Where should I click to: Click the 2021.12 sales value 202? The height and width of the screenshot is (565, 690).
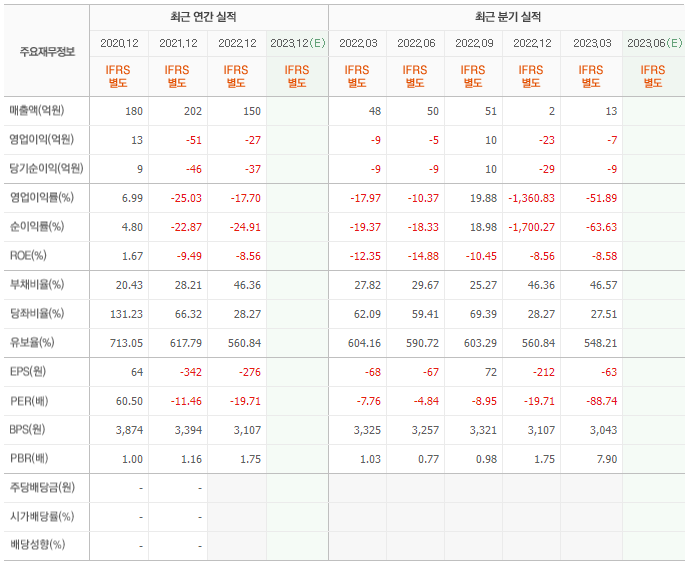193,111
